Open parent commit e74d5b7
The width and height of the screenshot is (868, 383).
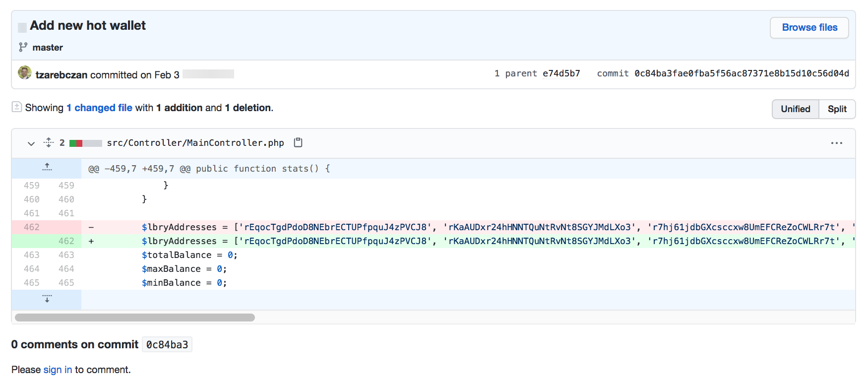561,73
